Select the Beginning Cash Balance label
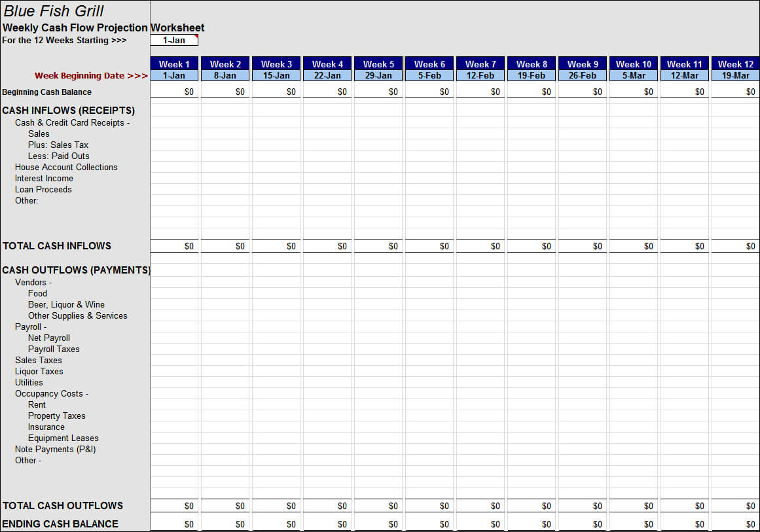760x532 pixels. coord(46,92)
